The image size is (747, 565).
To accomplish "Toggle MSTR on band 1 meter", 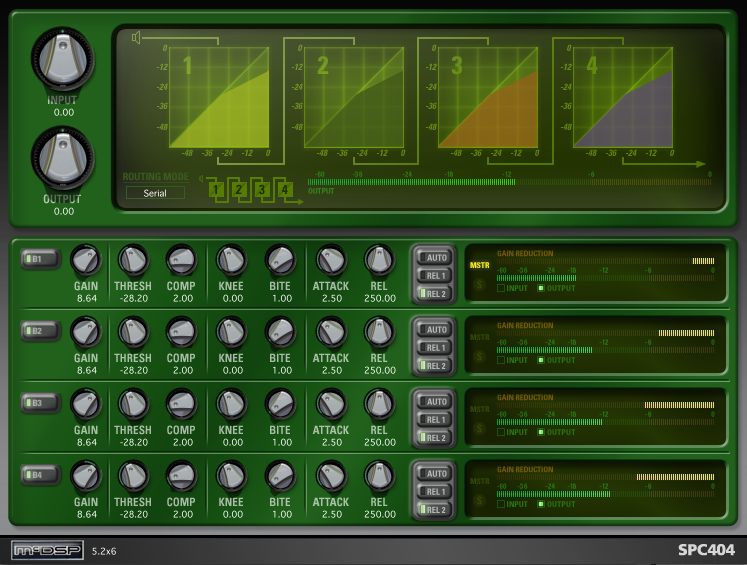I will tap(480, 265).
